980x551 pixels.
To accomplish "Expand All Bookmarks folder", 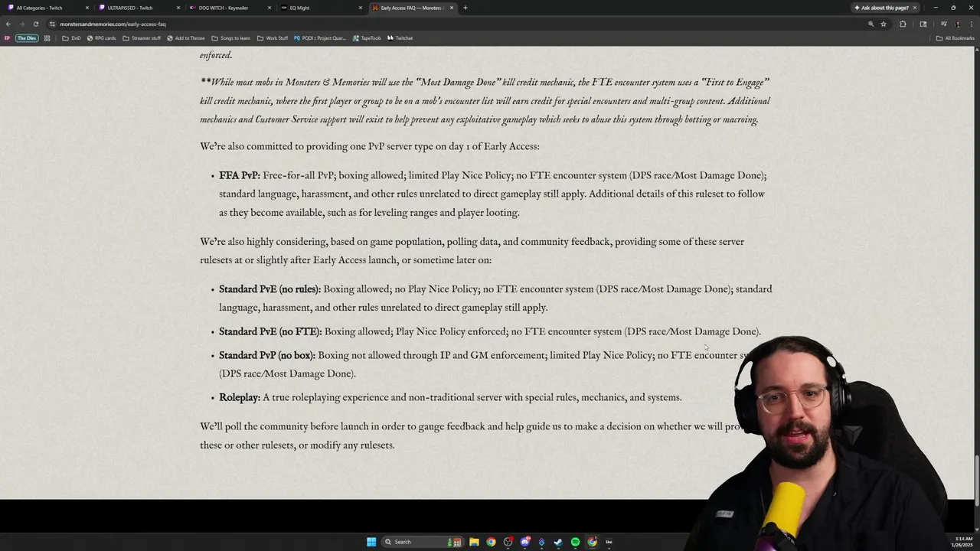I will [955, 38].
